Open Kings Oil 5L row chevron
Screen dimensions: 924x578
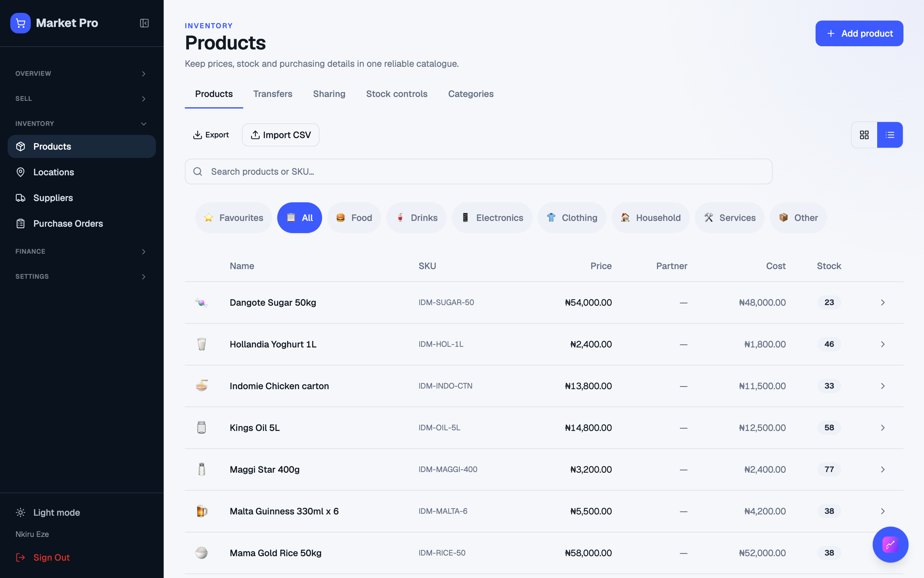[x=883, y=427]
